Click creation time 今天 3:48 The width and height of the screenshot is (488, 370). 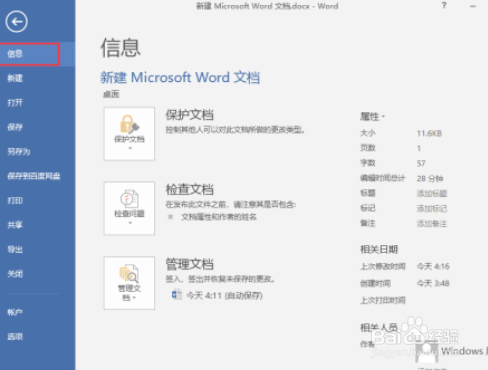tap(433, 283)
